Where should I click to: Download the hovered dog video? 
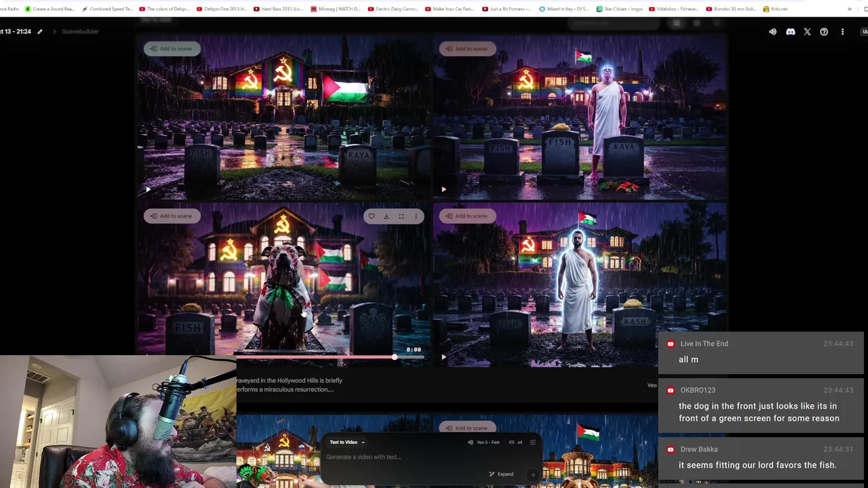[386, 216]
